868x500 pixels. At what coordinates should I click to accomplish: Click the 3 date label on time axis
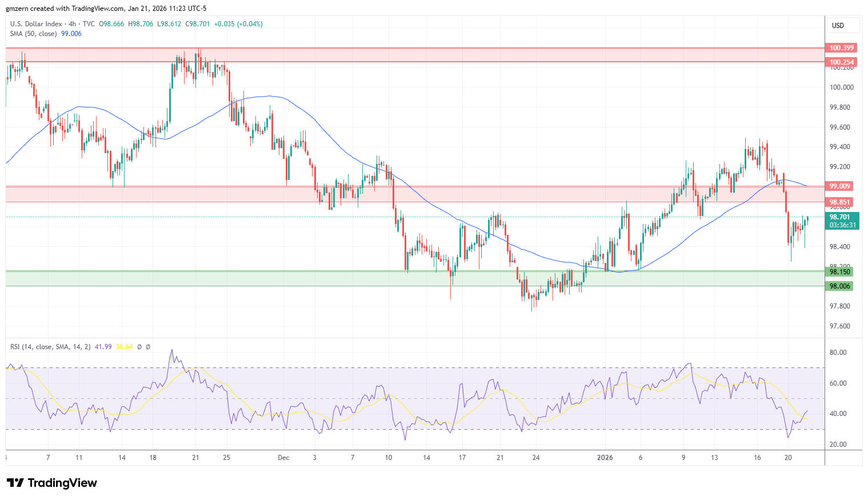[315, 458]
